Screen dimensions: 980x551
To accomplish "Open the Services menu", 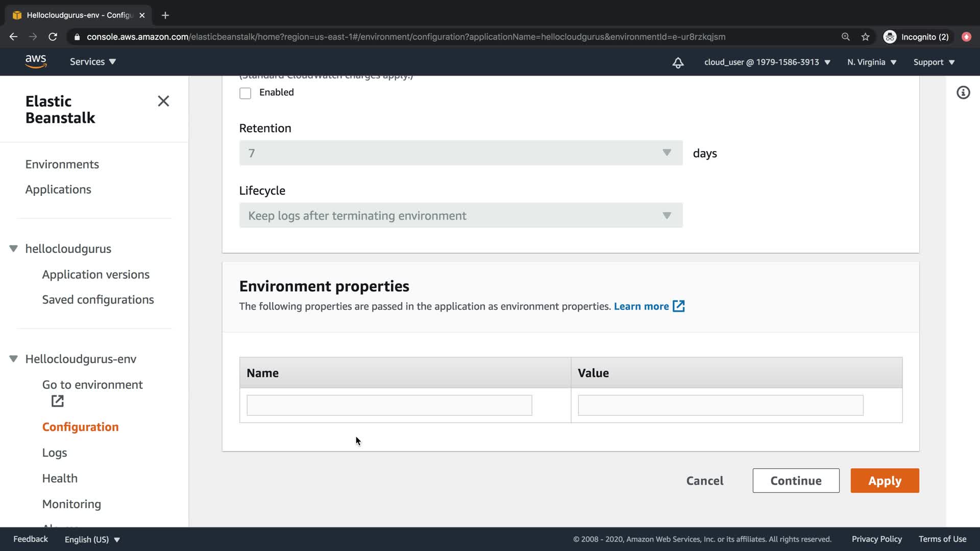I will click(x=92, y=62).
